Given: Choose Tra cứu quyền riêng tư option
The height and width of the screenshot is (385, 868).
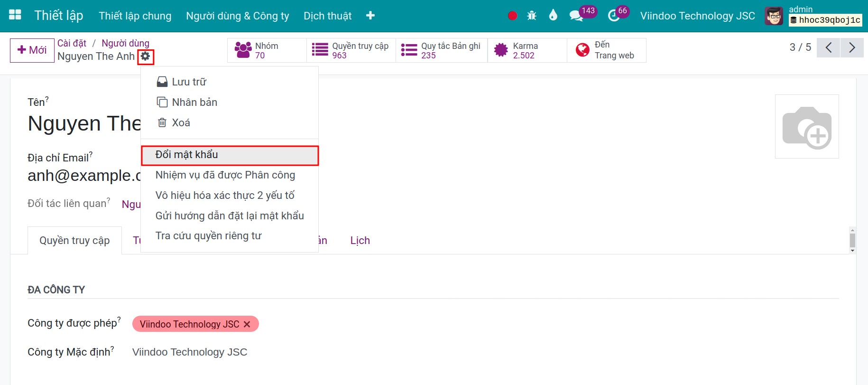Looking at the screenshot, I should click(230, 236).
